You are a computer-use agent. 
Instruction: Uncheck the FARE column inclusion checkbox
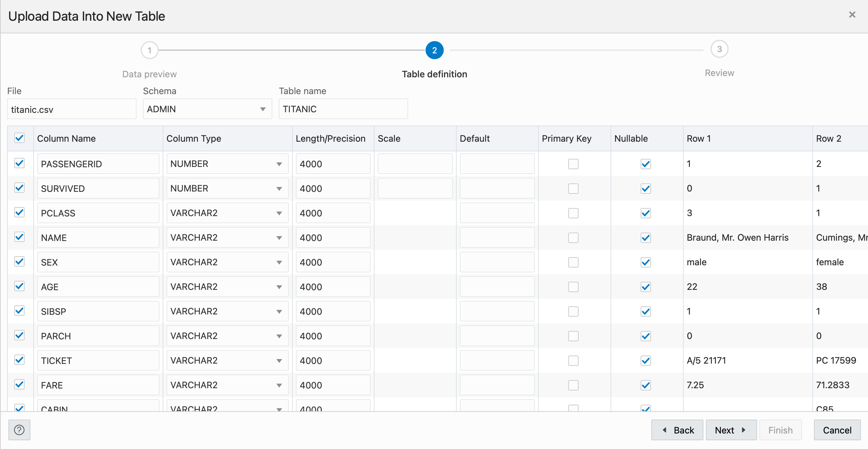click(19, 385)
